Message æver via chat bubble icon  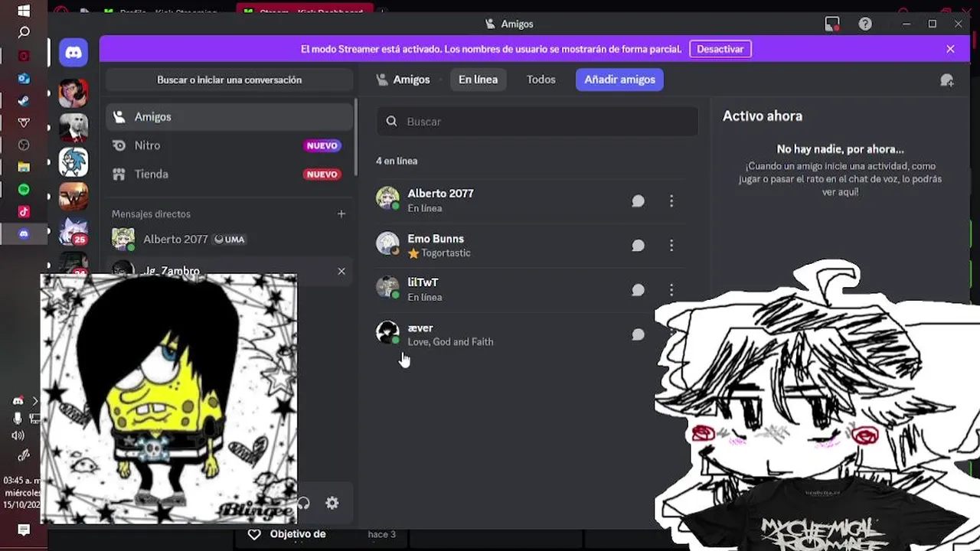coord(638,334)
